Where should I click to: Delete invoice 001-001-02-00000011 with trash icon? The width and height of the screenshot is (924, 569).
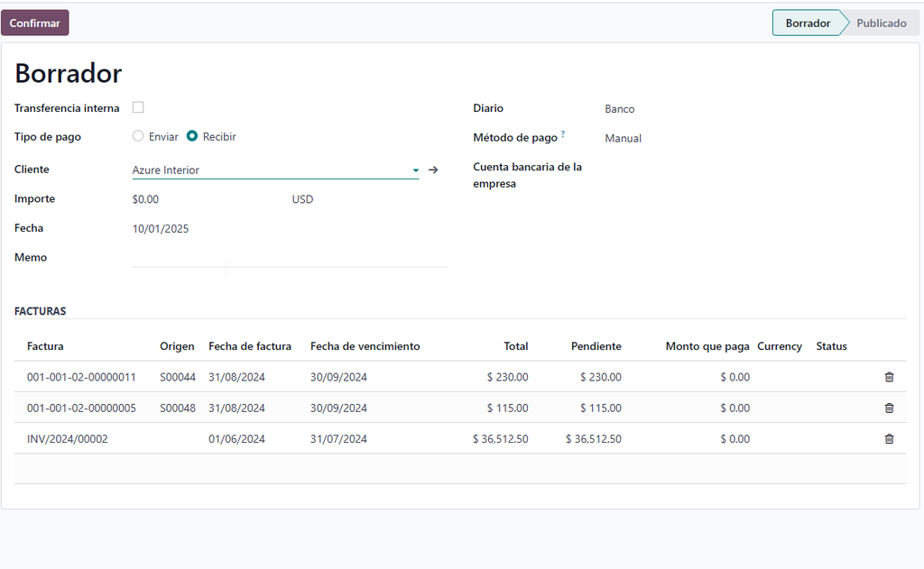[x=889, y=377]
